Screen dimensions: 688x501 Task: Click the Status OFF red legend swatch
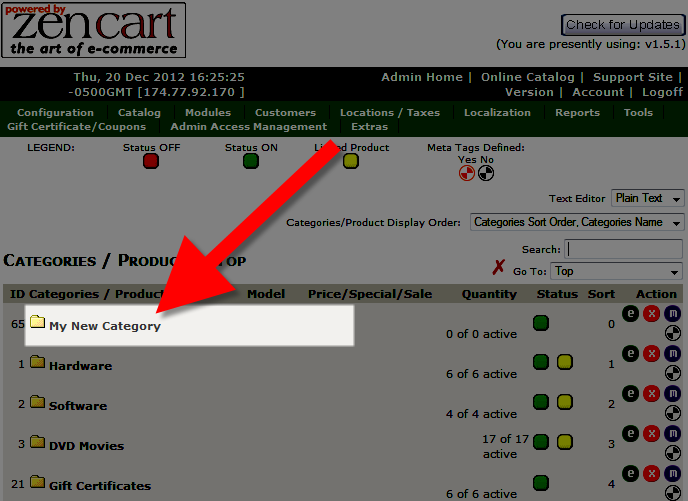click(x=151, y=160)
